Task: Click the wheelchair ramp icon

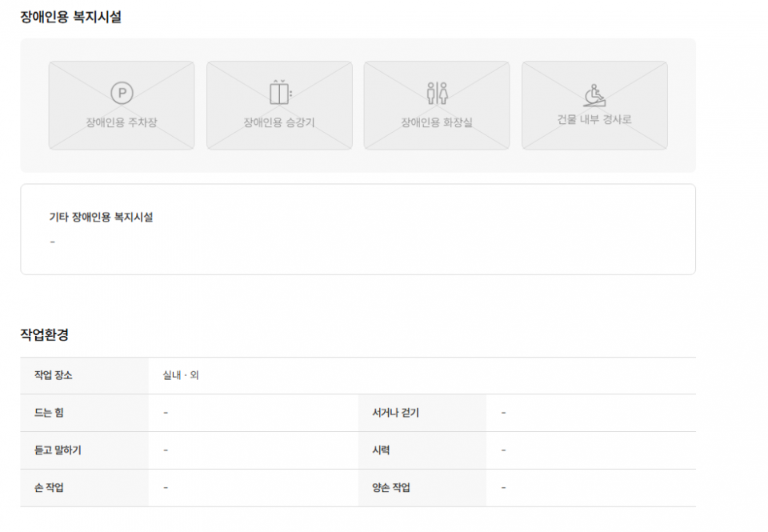Action: click(594, 94)
